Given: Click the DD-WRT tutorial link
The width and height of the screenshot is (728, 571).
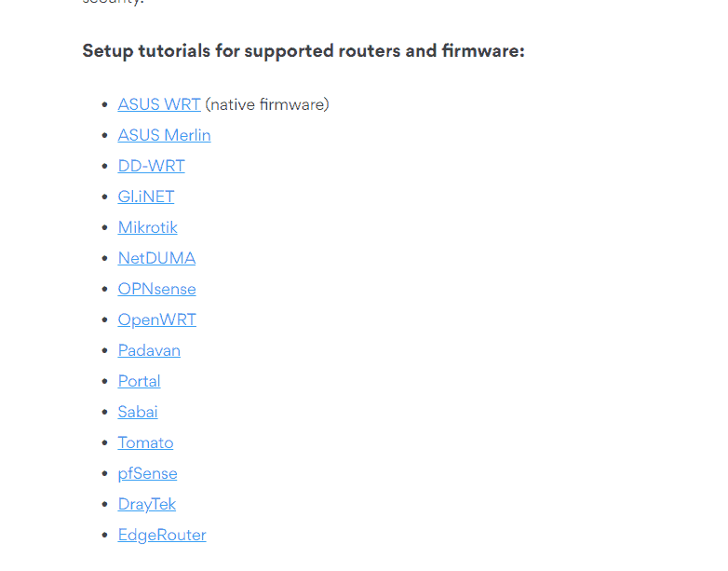Looking at the screenshot, I should pos(152,166).
